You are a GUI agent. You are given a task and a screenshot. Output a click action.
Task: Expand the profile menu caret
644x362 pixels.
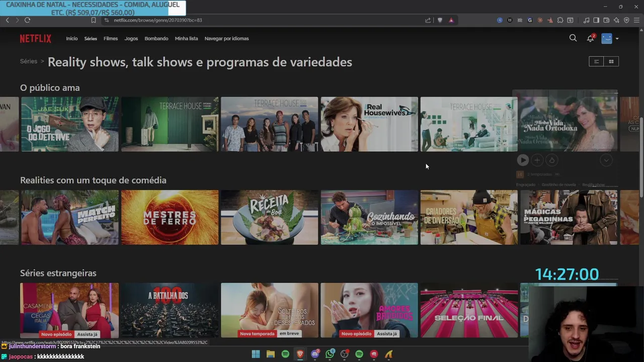(x=617, y=39)
